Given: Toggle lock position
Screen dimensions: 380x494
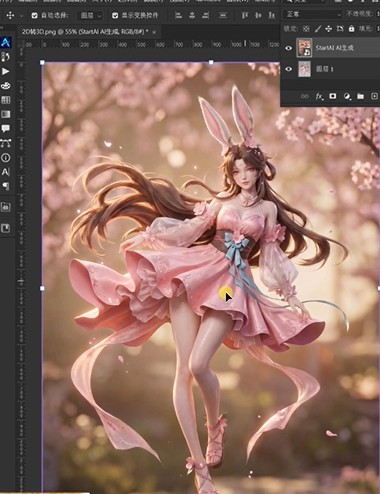Looking at the screenshot, I should [x=329, y=29].
